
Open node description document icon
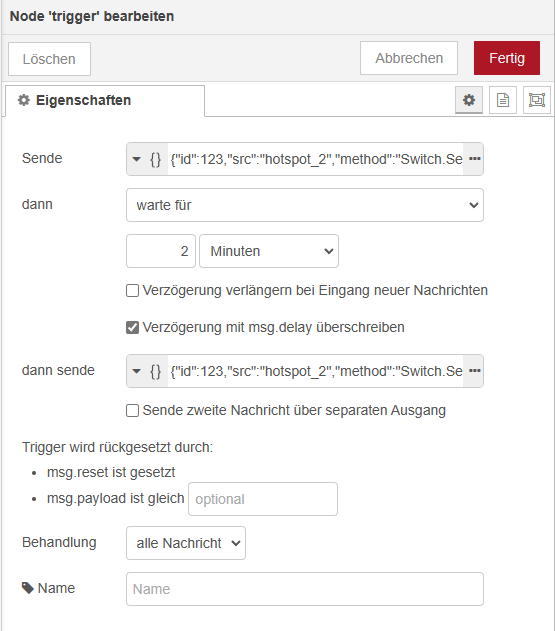pyautogui.click(x=503, y=100)
